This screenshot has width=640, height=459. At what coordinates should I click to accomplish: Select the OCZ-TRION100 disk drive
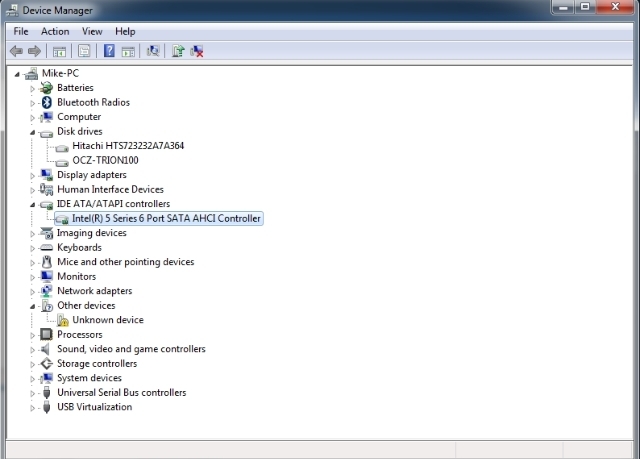105,160
